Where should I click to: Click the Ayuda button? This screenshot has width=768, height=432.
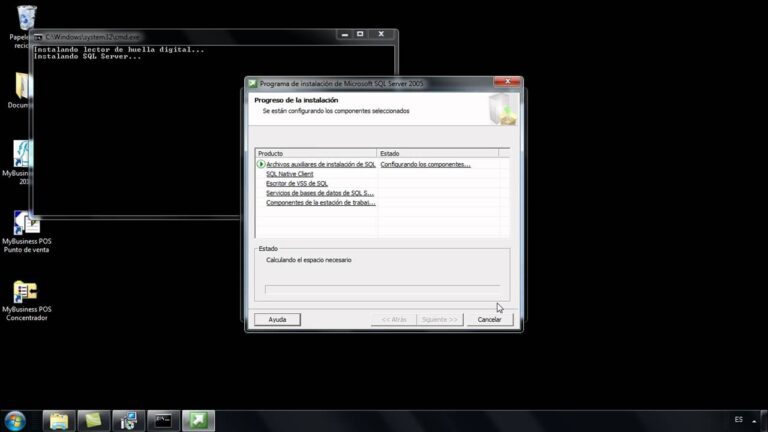coord(277,319)
